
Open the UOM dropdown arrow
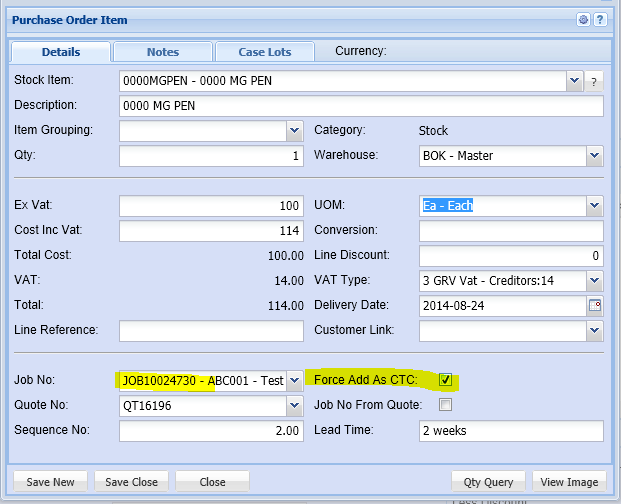pos(594,206)
